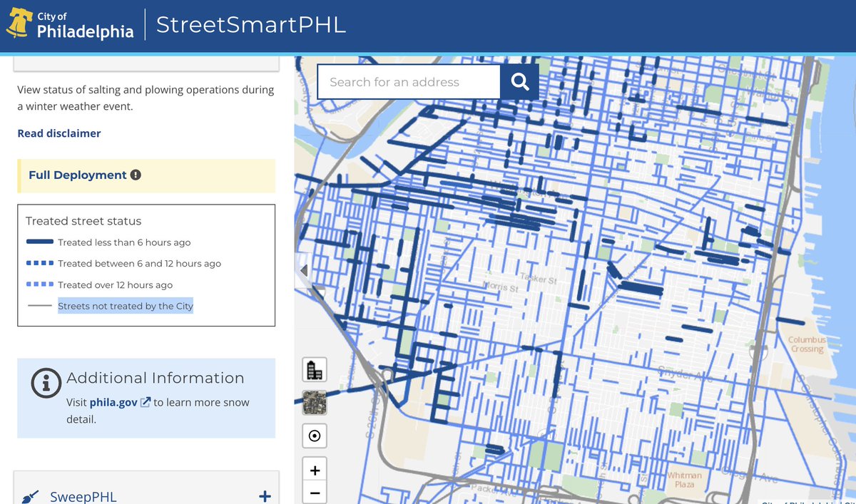Switch to the 3D buildings view icon

(315, 369)
